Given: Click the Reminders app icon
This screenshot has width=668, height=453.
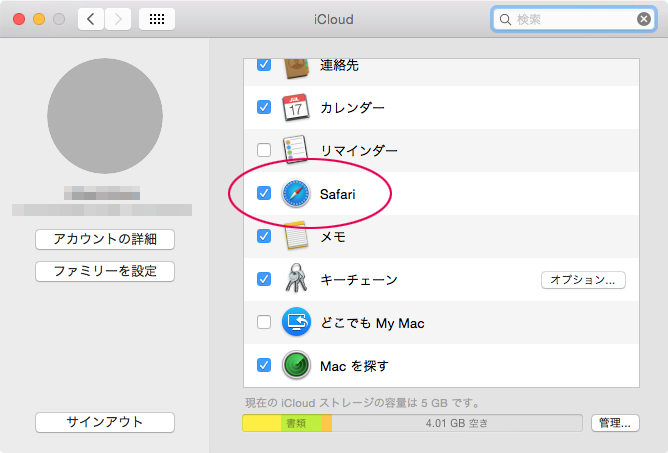Looking at the screenshot, I should point(296,150).
